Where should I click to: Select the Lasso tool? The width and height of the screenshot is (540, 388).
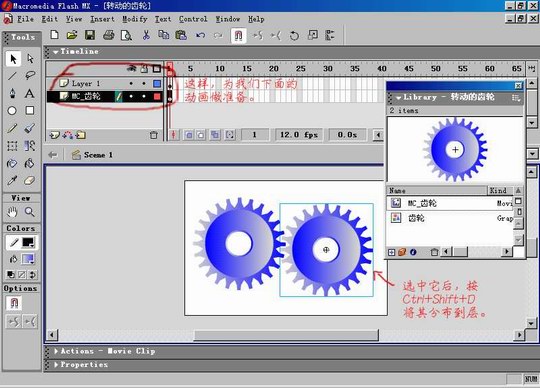pos(30,75)
